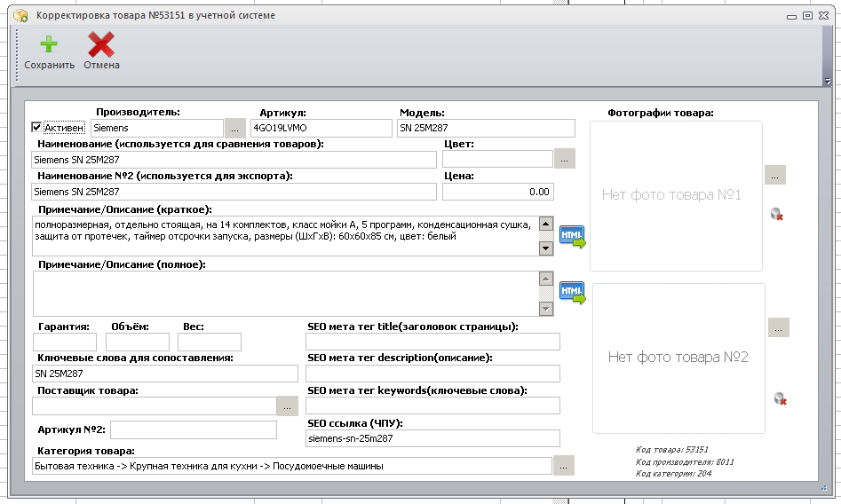
Task: Open Поставщик товара ellipsis button
Action: 287,406
